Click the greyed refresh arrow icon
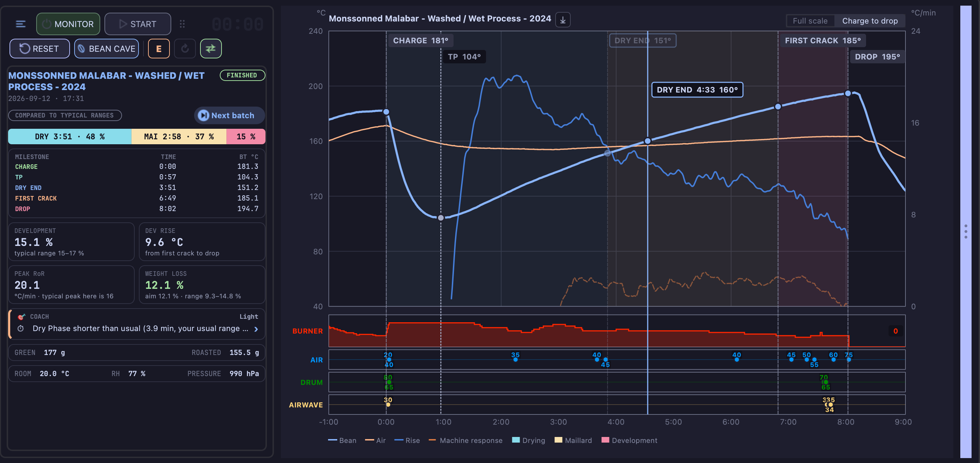The height and width of the screenshot is (463, 980). (185, 49)
